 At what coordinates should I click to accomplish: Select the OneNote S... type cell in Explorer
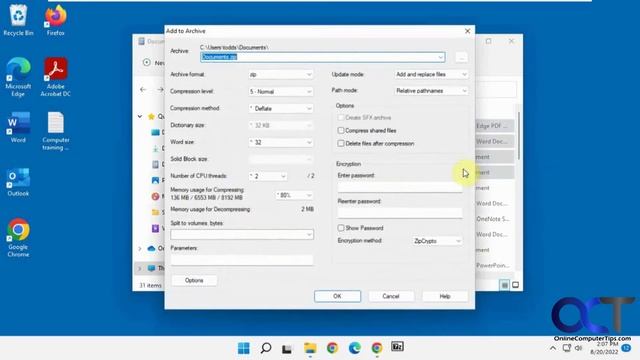(493, 219)
